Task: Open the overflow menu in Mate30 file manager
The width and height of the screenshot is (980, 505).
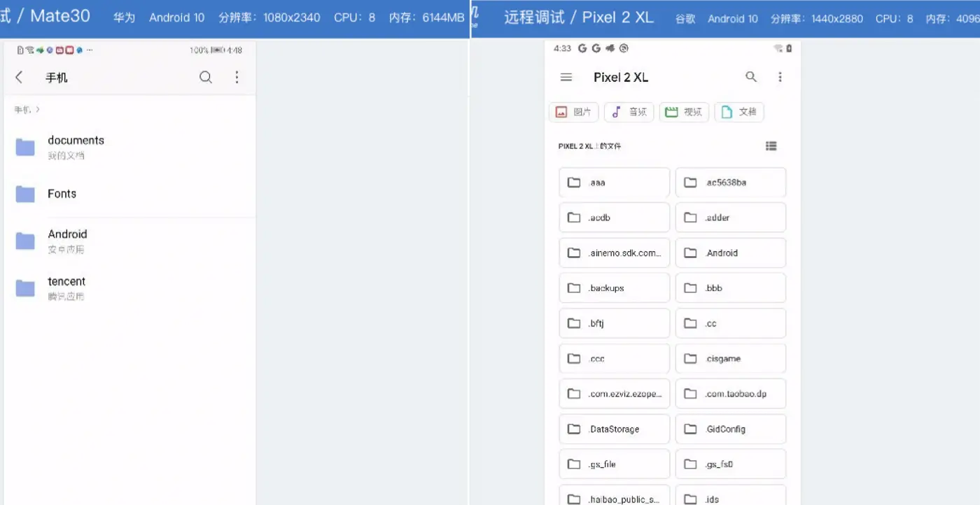Action: click(x=237, y=77)
